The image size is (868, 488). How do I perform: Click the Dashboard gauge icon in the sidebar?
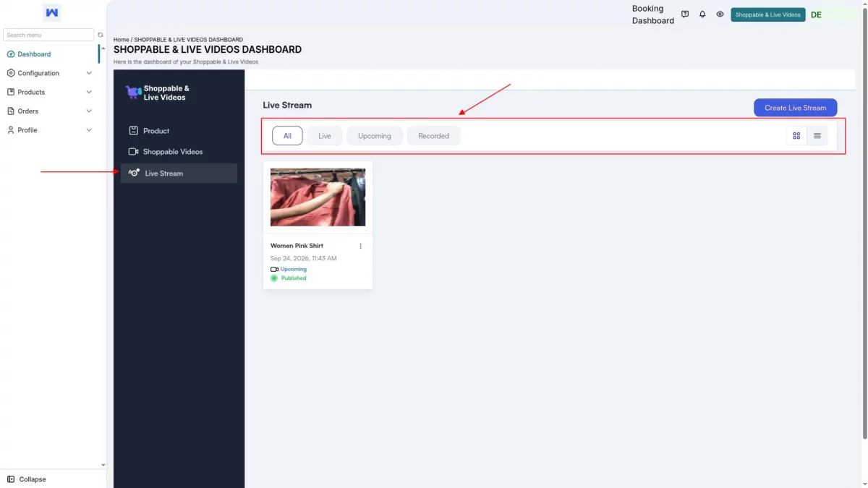(x=11, y=54)
